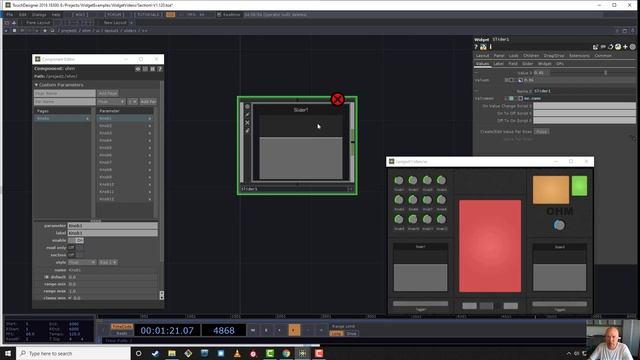640x360 pixels.
Task: Click the Add Page button
Action: pos(108,93)
